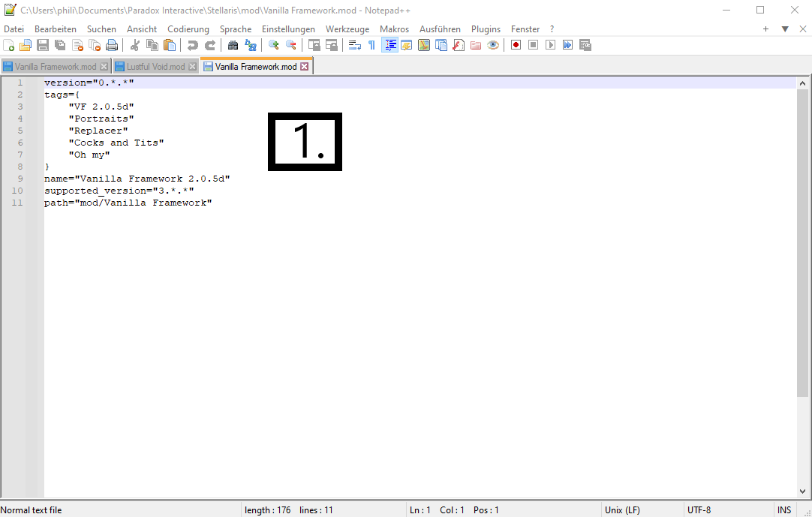Close the first inactive Vanilla Framework.mod tab
Image resolution: width=812 pixels, height=517 pixels.
click(x=104, y=66)
